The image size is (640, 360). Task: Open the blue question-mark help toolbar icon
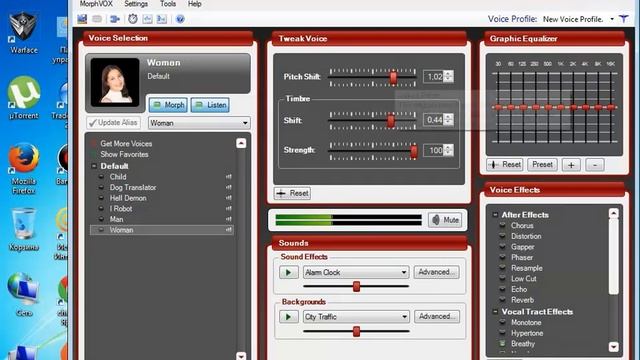(x=180, y=19)
